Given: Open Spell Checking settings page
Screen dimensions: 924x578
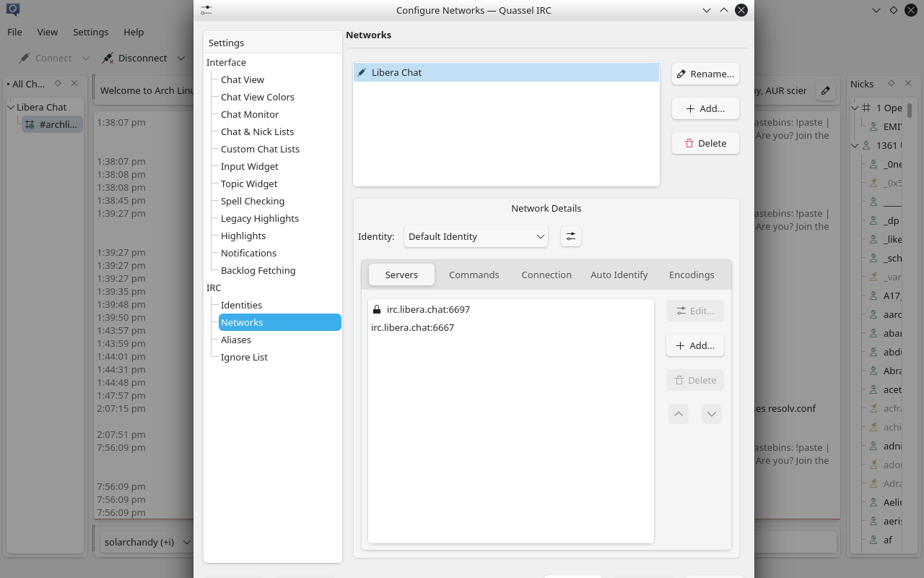Looking at the screenshot, I should point(252,201).
